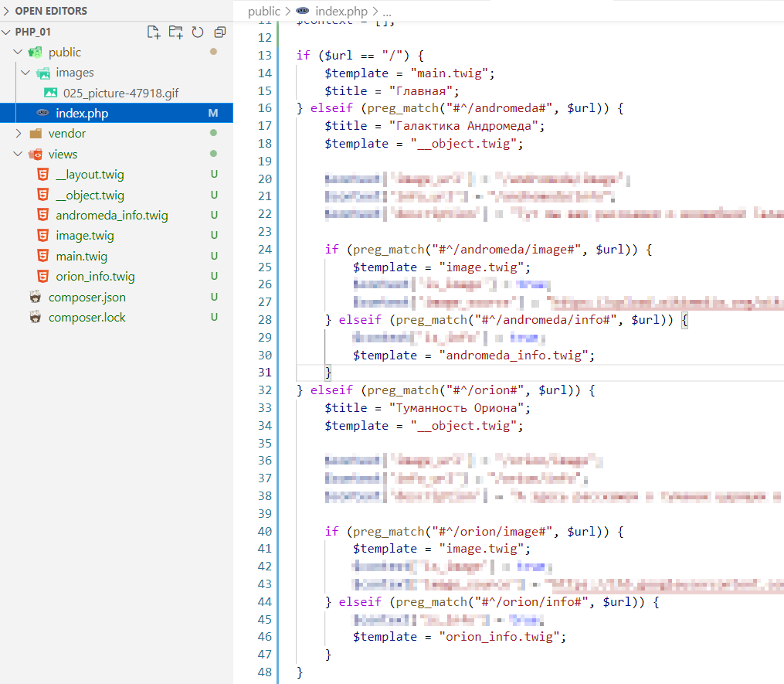Select orion_info.twig in explorer

point(95,277)
